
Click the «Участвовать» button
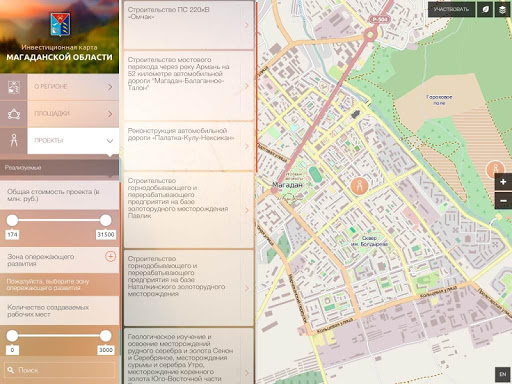coord(451,10)
